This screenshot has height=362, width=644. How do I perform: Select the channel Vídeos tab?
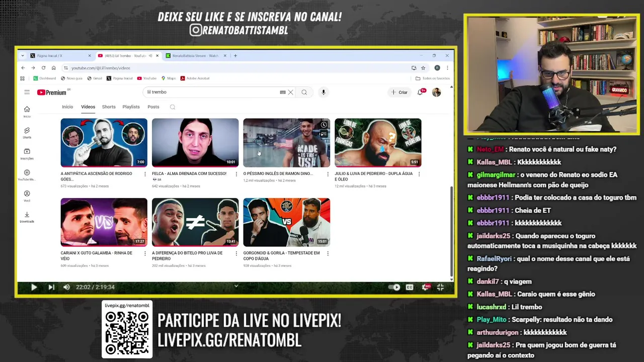[88, 107]
